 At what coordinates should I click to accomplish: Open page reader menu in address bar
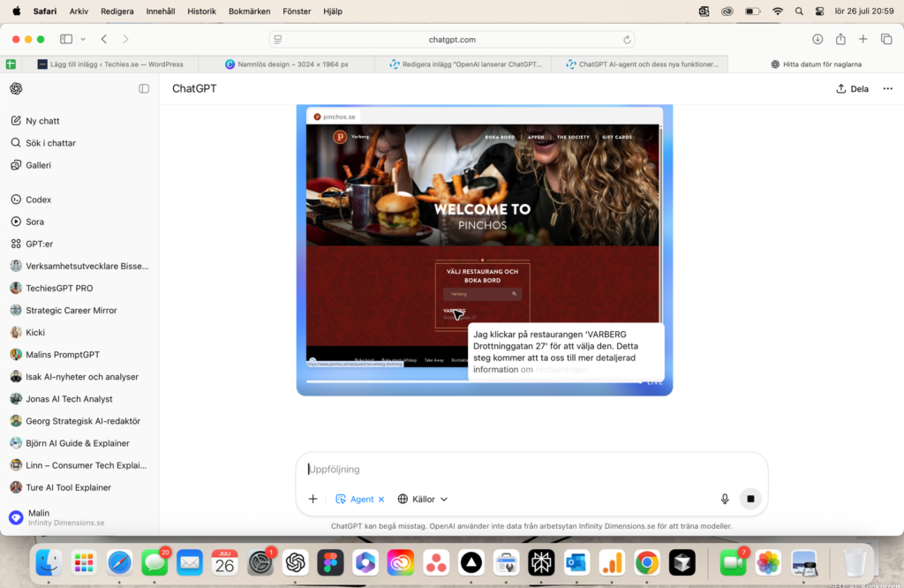278,39
